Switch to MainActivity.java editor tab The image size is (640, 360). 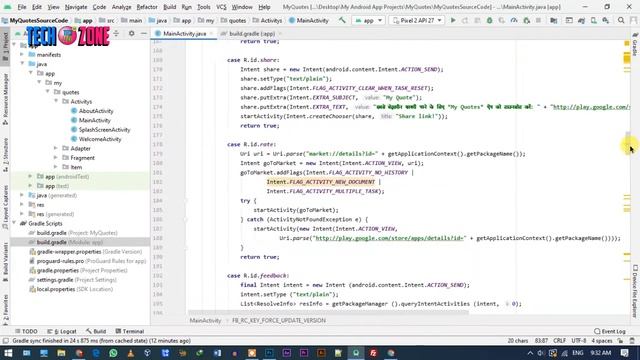(x=184, y=33)
